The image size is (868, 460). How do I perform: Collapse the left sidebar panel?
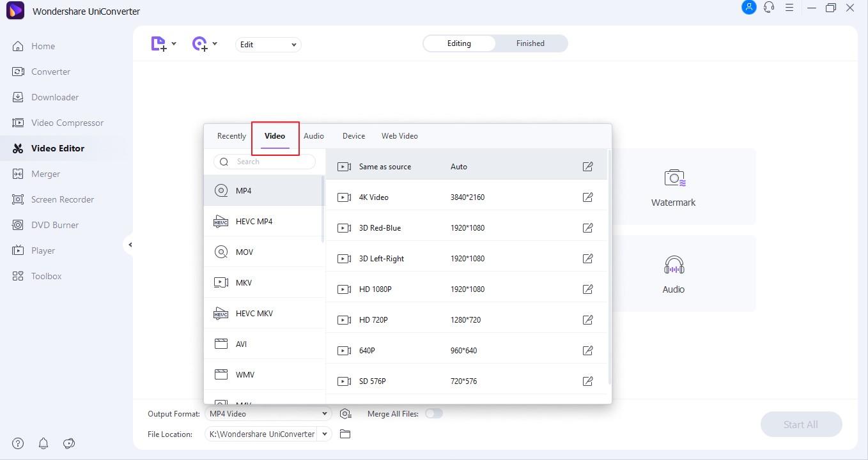click(x=130, y=245)
